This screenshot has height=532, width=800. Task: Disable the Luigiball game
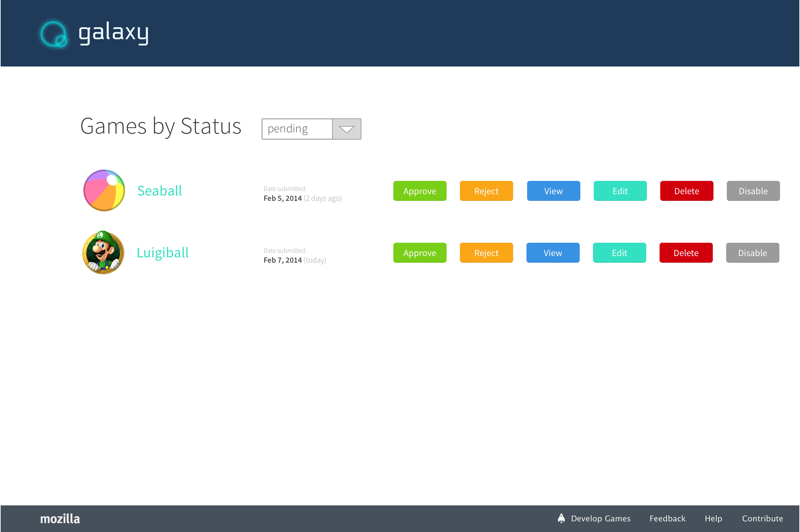pos(752,253)
